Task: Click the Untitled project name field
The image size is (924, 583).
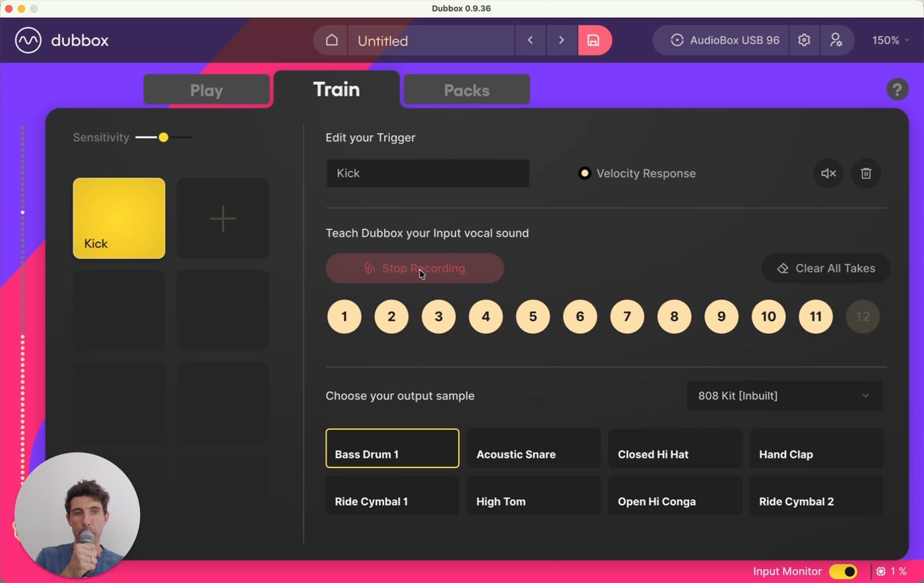Action: click(x=431, y=40)
